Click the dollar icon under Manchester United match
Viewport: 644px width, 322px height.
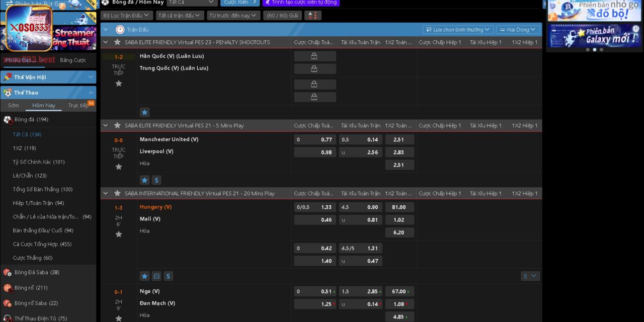pos(156,180)
